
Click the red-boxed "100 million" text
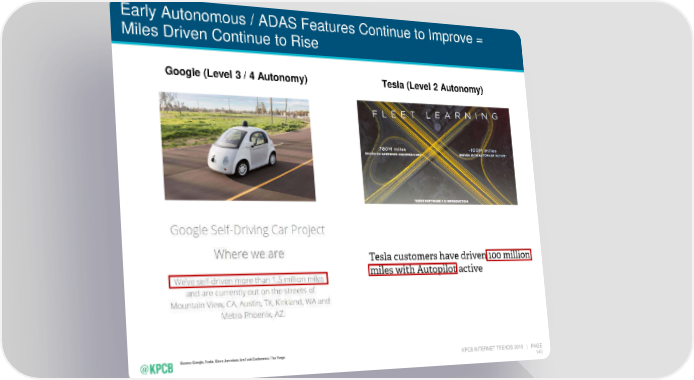point(509,255)
